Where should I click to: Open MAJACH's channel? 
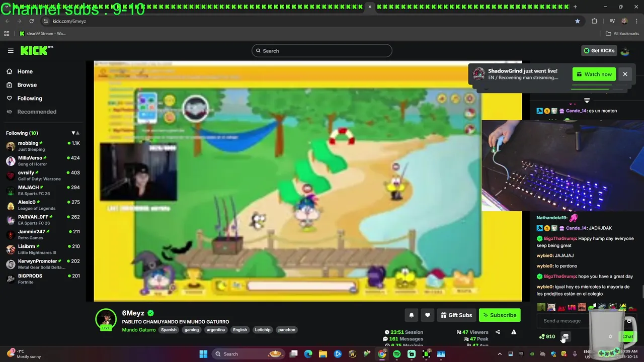click(x=43, y=191)
